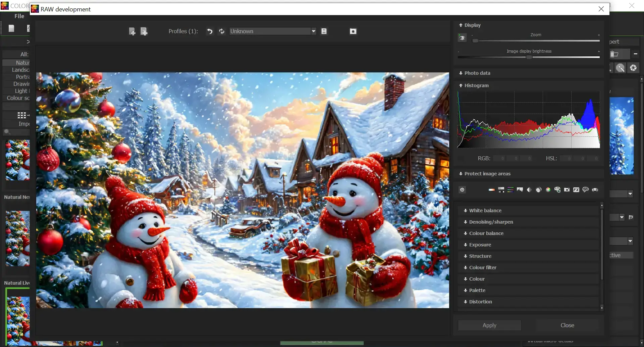Screen dimensions: 644x347
Task: Select the white balance gradient icon
Action: click(492, 190)
